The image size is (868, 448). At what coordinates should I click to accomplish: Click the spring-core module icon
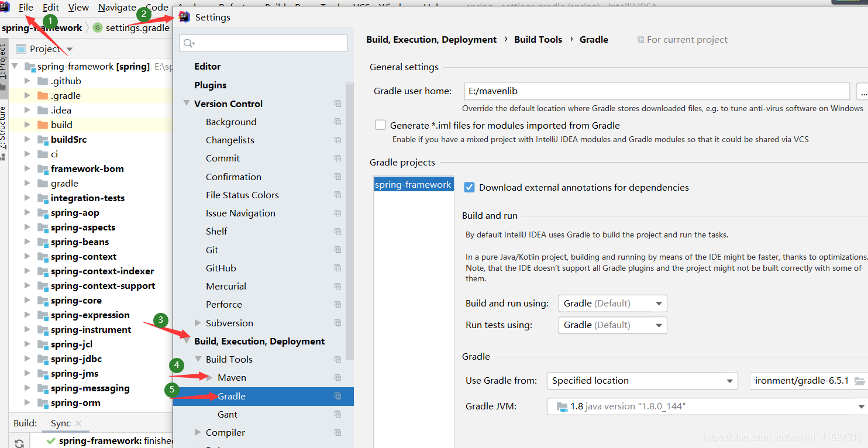point(43,301)
